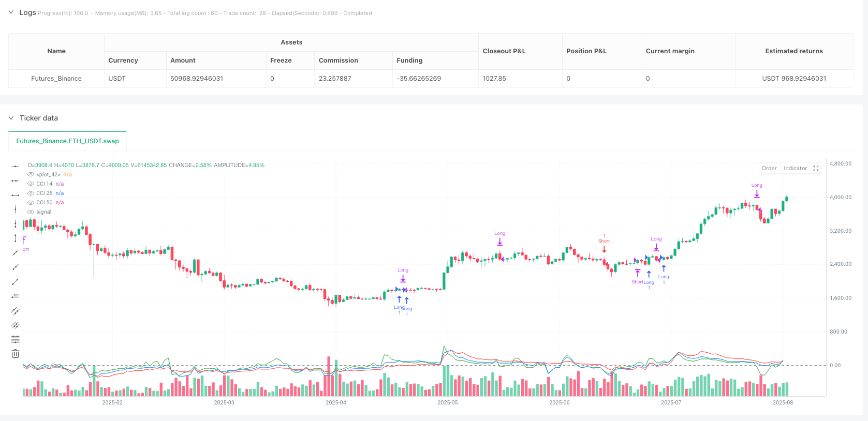The width and height of the screenshot is (868, 421).
Task: Select the horizontal straight line drawing tool
Action: 16,166
